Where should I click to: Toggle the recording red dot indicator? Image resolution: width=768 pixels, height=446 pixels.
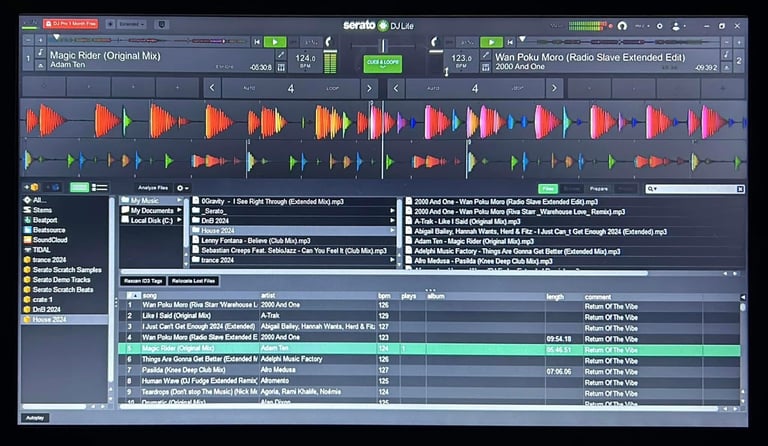click(610, 26)
